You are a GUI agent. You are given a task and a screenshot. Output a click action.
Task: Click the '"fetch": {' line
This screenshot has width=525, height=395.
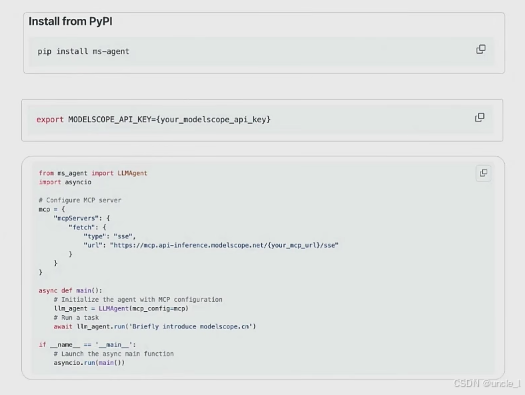pos(87,227)
